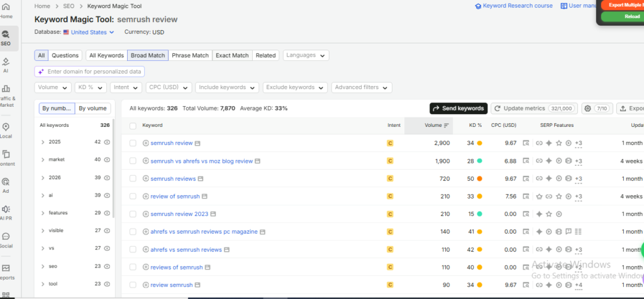Click star SERP feature in semrush review row

558,143
